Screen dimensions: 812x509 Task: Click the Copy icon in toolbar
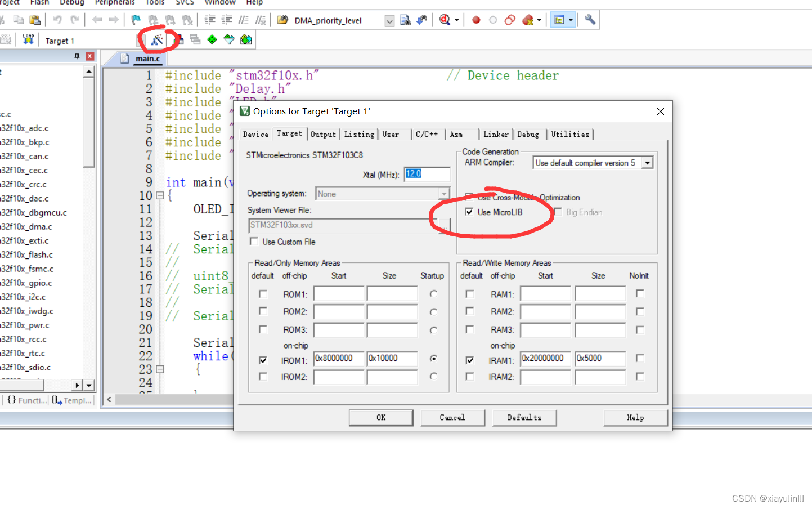(x=19, y=20)
